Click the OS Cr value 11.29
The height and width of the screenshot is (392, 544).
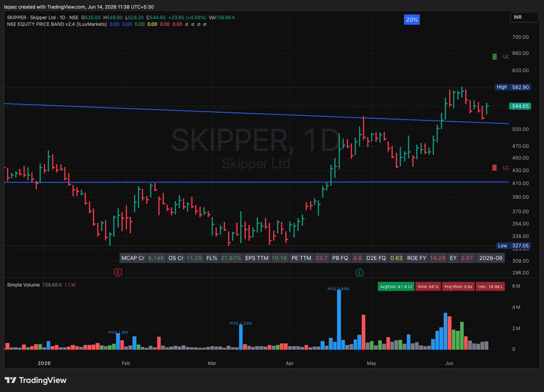coord(194,258)
